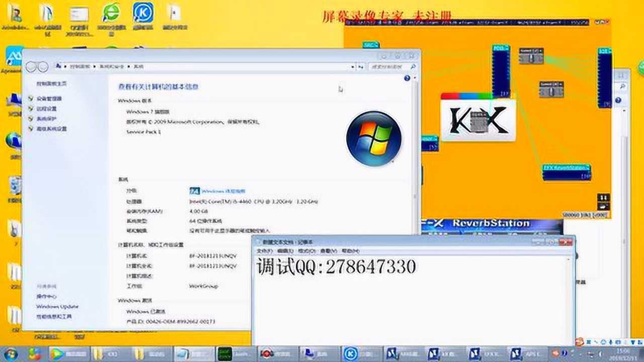Focus the Control Panel search box

tap(392, 66)
